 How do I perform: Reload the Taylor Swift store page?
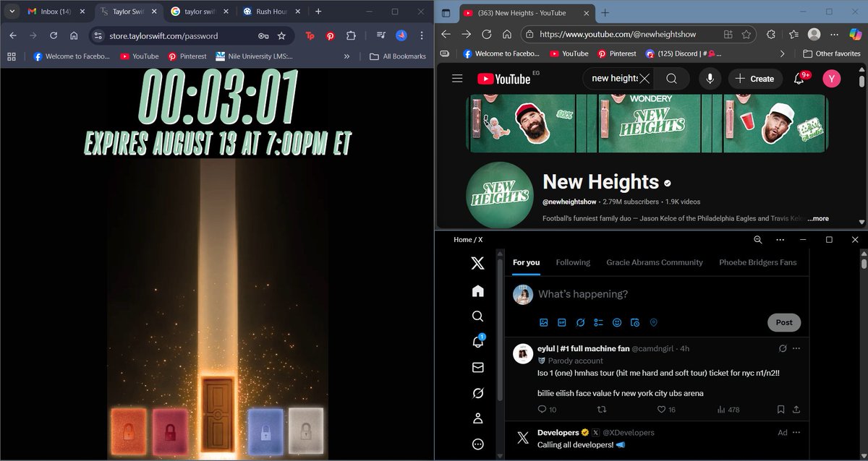point(53,35)
